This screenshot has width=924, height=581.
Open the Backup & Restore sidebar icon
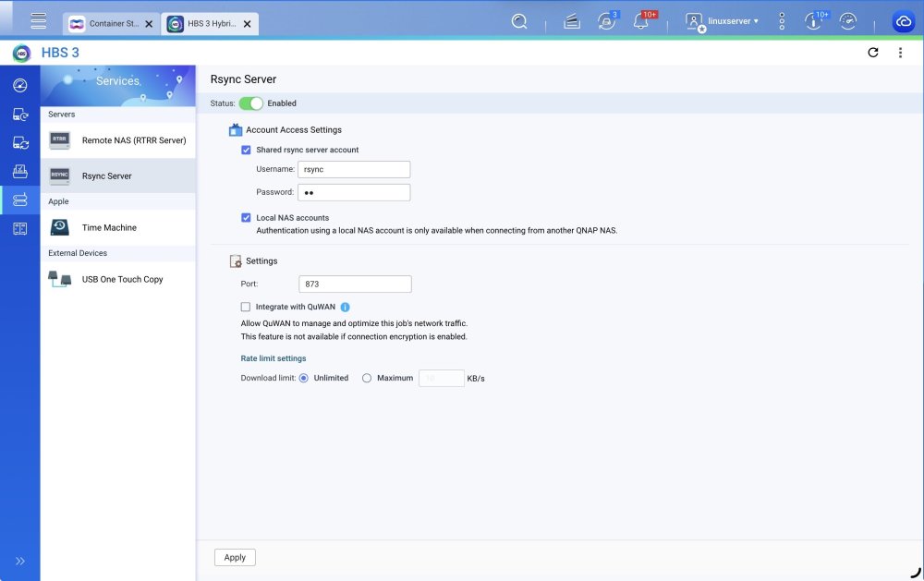[20, 115]
